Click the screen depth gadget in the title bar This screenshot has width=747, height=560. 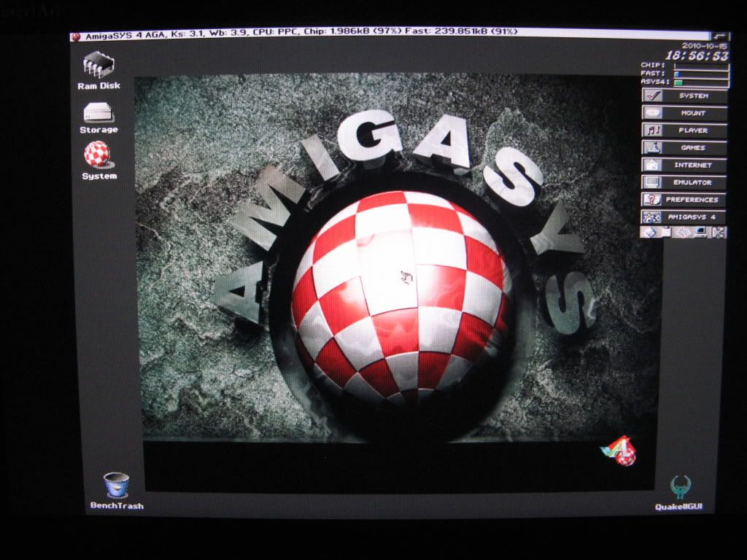click(x=719, y=36)
